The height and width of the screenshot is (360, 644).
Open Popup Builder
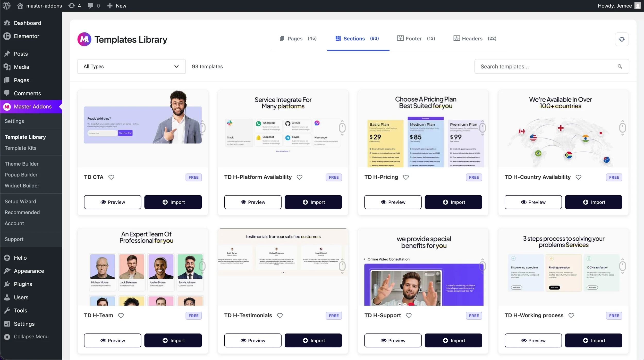[x=21, y=174]
